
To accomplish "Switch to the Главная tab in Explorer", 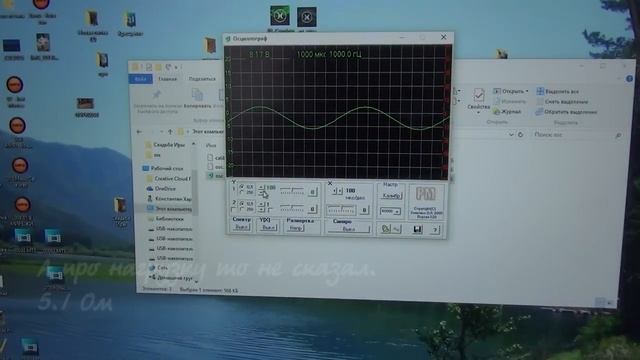I will click(167, 79).
